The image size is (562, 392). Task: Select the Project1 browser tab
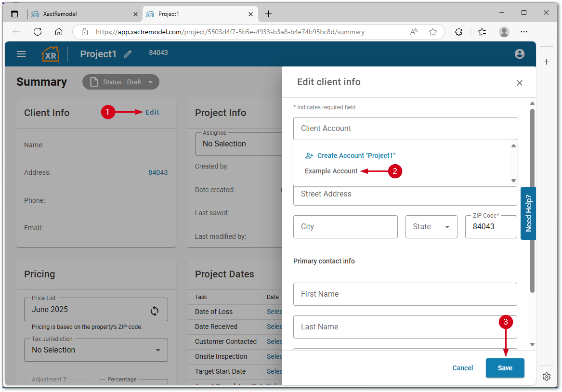(x=200, y=14)
